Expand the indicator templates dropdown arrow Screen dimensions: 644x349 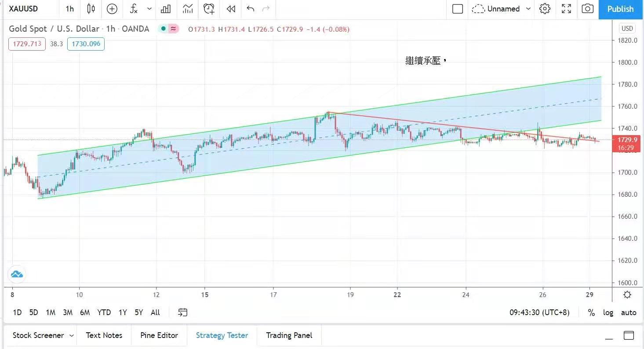point(149,9)
